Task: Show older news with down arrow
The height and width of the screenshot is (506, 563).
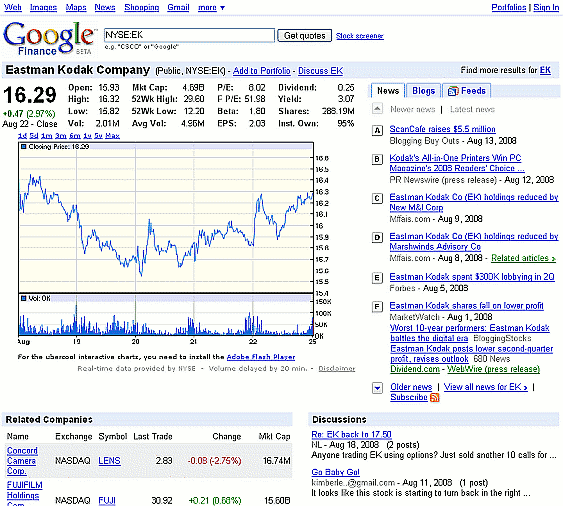Action: click(x=377, y=388)
